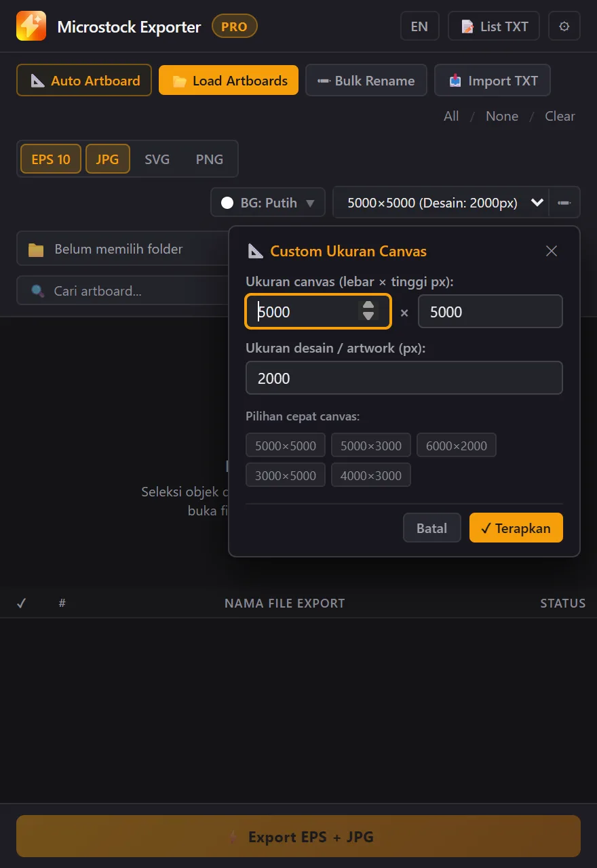Close the Custom Ukuran Canvas dialog
The image size is (597, 868).
[552, 251]
